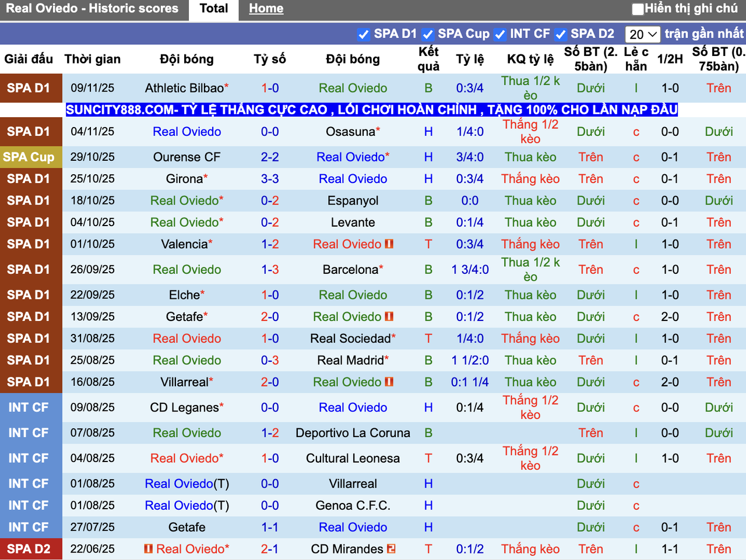Click the card icon next to CD Mirandes
Viewport: 746px width, 560px height.
click(391, 548)
